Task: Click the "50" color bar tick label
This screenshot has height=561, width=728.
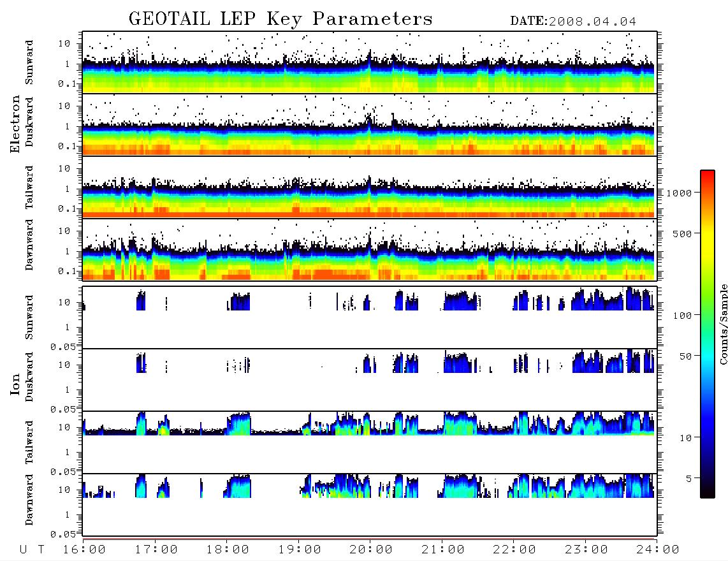Action: (685, 356)
